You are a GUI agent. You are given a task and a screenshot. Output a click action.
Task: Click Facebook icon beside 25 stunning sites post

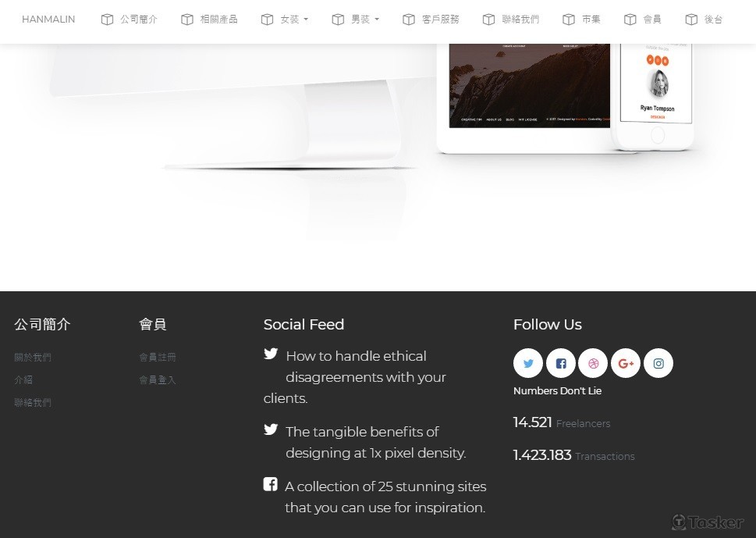pos(271,484)
